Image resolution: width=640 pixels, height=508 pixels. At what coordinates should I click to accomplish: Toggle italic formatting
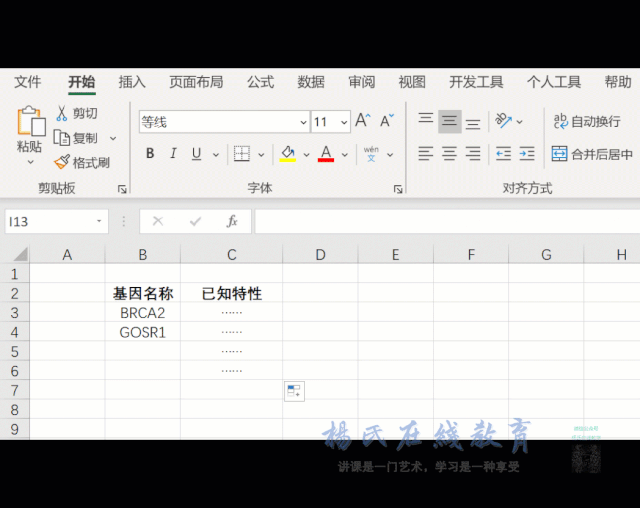pos(173,154)
